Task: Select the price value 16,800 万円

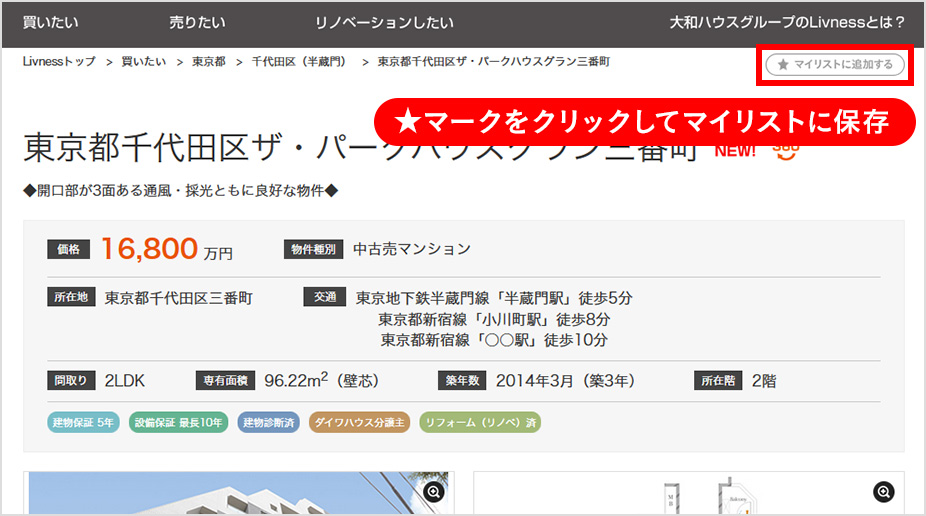Action: click(x=167, y=249)
